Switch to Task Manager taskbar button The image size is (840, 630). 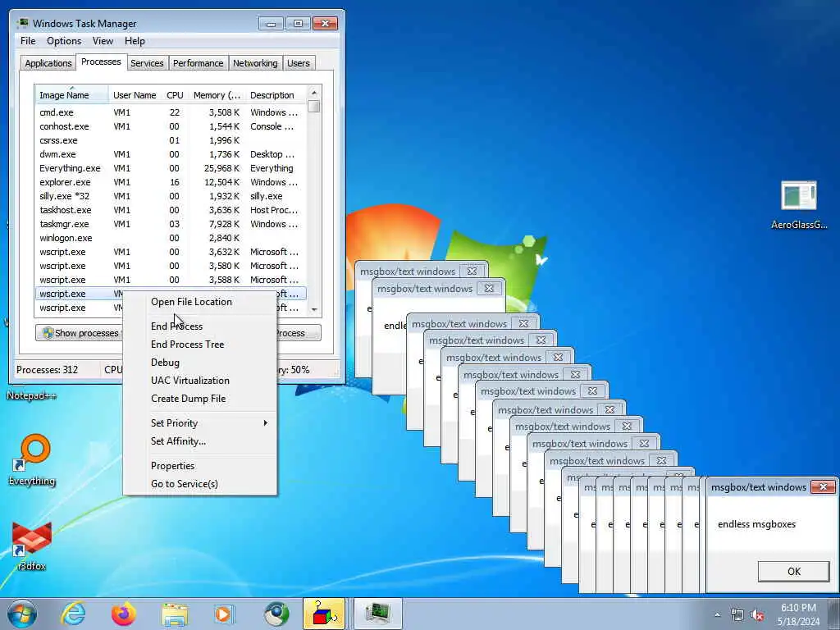coord(377,614)
